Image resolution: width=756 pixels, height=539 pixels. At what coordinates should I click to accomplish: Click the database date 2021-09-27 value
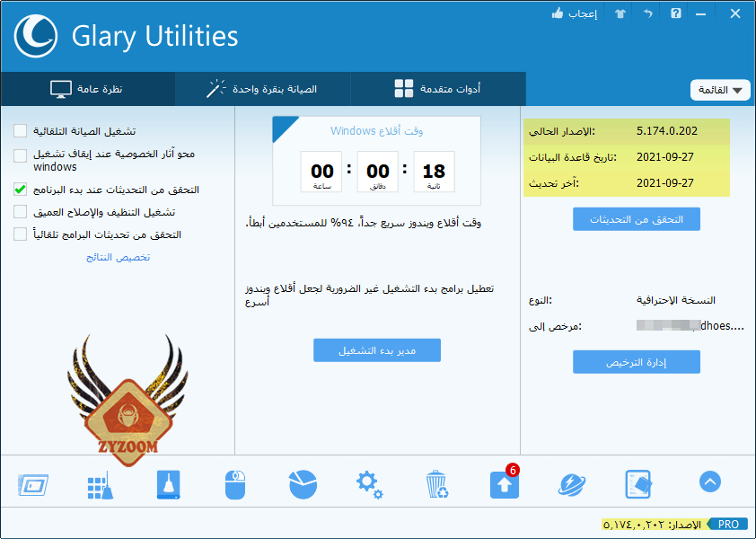coord(665,157)
